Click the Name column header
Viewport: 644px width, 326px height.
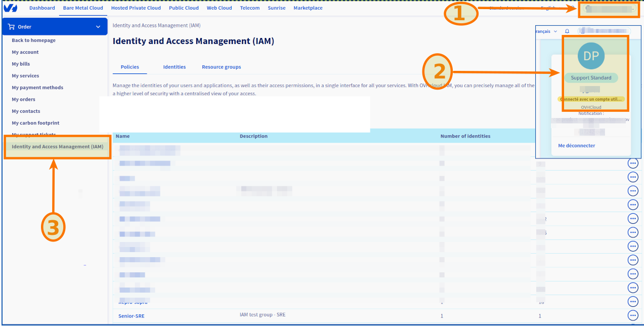click(123, 136)
